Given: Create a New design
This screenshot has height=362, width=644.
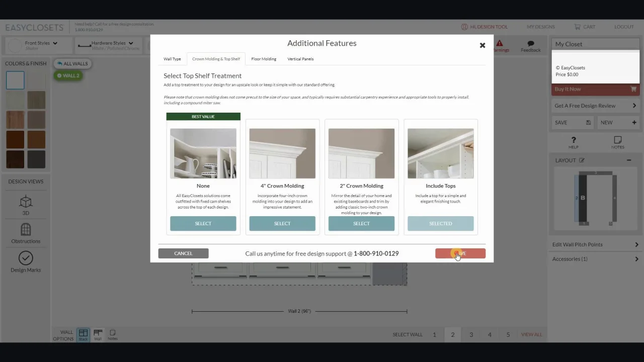Looking at the screenshot, I should click(618, 123).
